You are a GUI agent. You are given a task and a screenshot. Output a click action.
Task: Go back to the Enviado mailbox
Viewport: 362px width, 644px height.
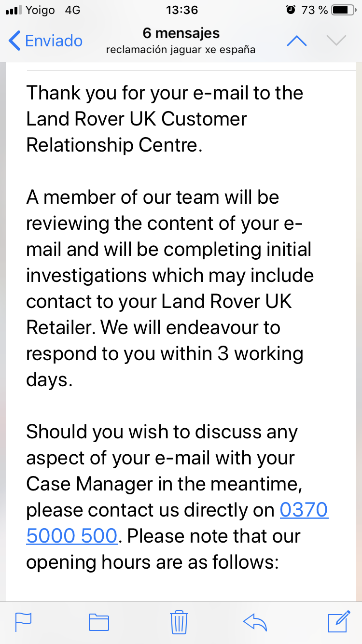tap(46, 41)
